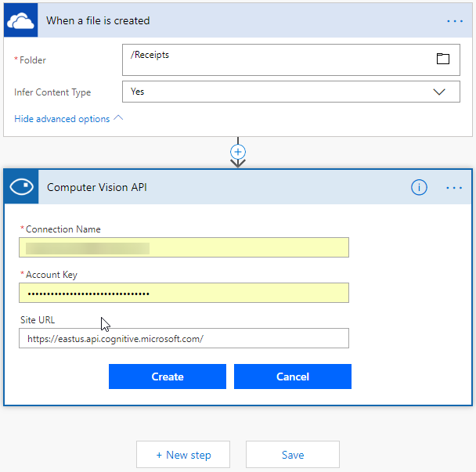
Task: Click the Site URL text field
Action: pos(184,338)
